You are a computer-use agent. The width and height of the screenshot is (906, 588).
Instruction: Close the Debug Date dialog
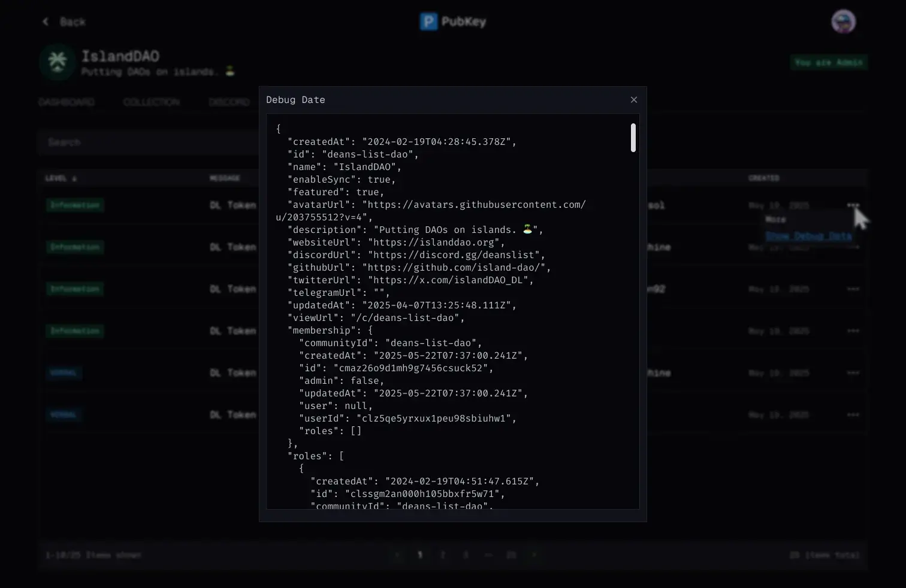(x=634, y=100)
